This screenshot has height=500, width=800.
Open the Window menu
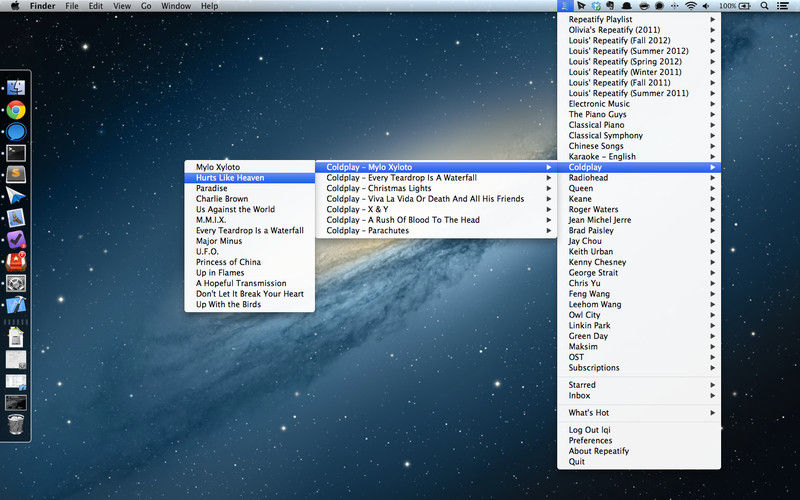click(176, 6)
